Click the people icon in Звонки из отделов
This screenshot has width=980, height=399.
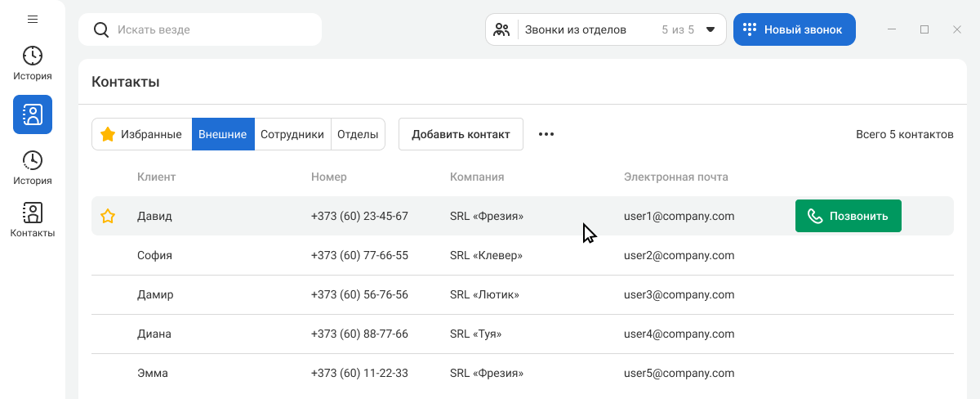click(501, 29)
